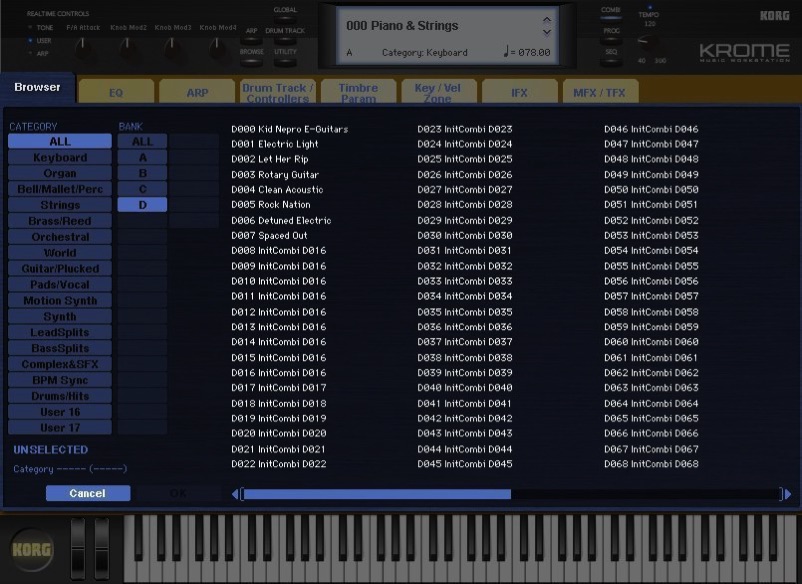Image resolution: width=802 pixels, height=584 pixels.
Task: Select the Brass/Reed category
Action: coord(60,221)
